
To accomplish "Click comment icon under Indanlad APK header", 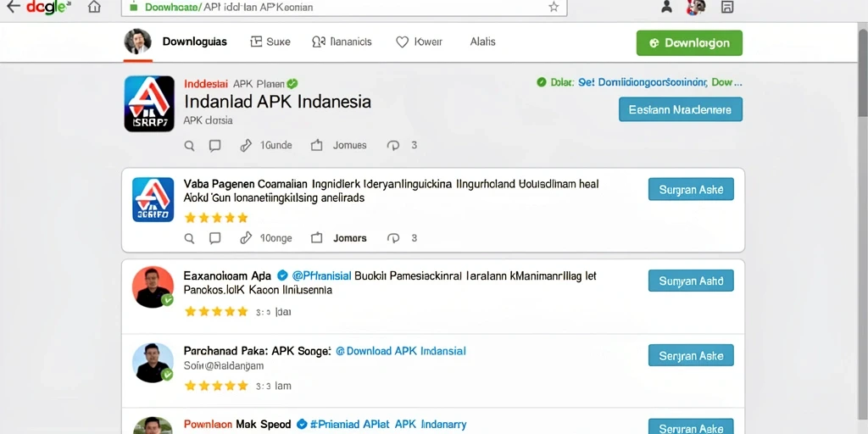I will (214, 146).
